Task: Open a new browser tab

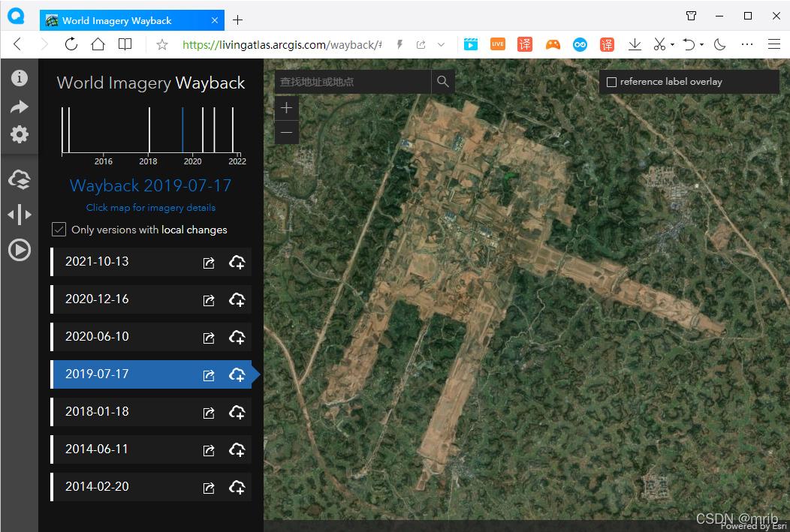Action: tap(238, 20)
